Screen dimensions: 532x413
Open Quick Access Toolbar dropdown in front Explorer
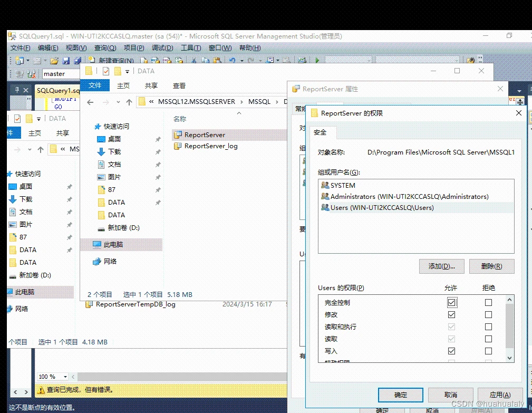coord(127,71)
